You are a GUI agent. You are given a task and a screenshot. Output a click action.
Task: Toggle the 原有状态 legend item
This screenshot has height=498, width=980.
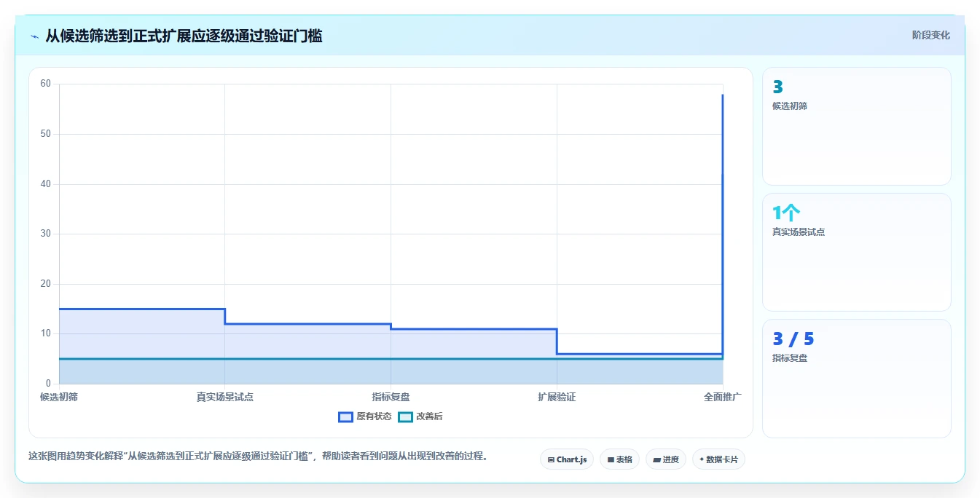point(364,416)
